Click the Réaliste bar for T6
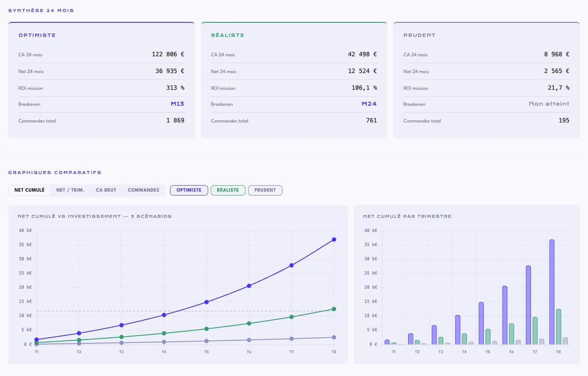 [x=512, y=334]
